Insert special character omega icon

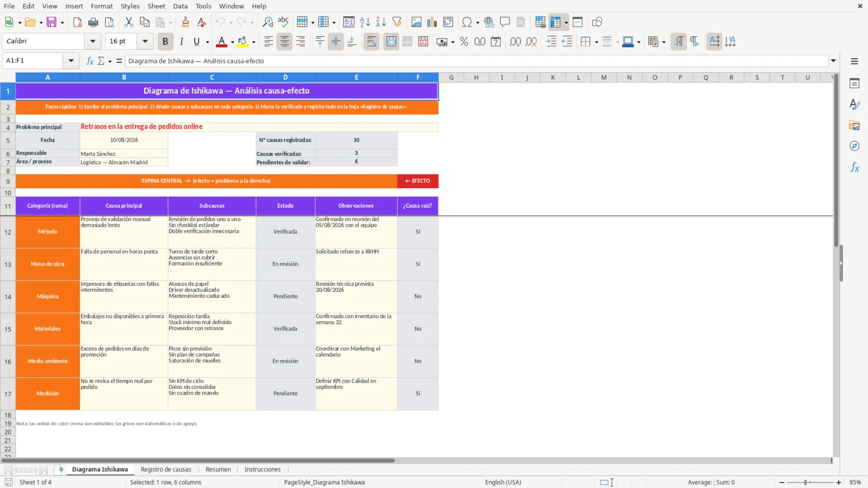click(467, 22)
